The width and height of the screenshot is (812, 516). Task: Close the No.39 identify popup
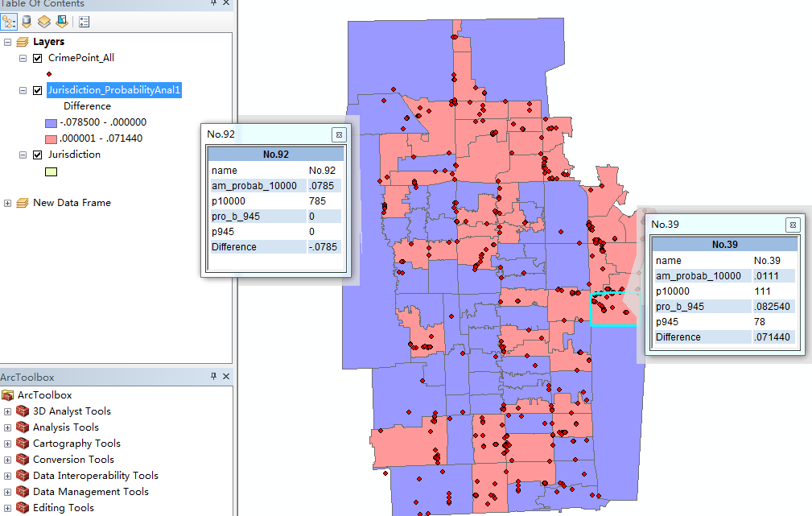pyautogui.click(x=793, y=225)
